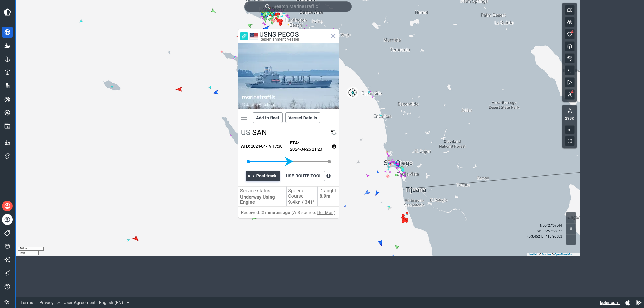
Task: Open the kpler.com link
Action: (x=609, y=303)
